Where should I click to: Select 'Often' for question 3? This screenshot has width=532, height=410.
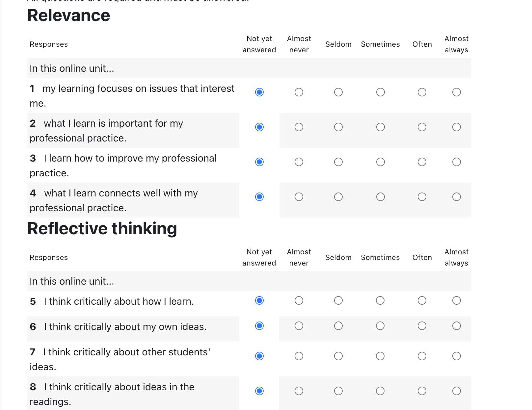422,162
